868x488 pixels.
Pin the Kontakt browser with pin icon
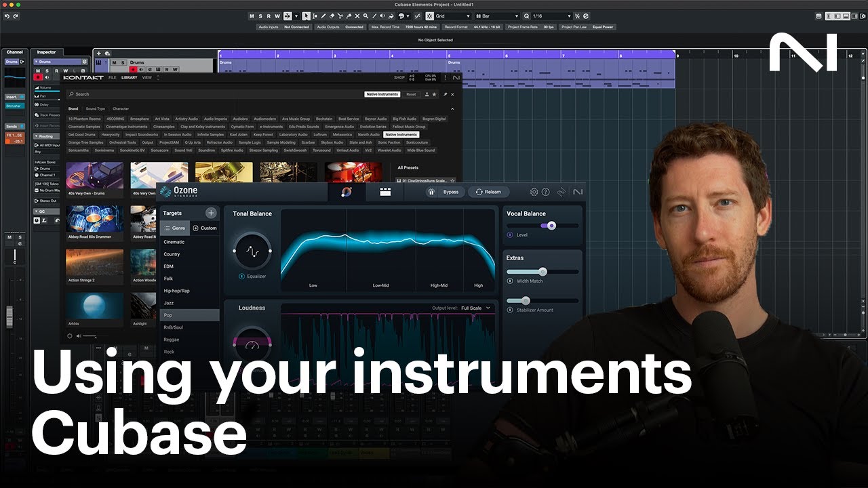point(446,94)
